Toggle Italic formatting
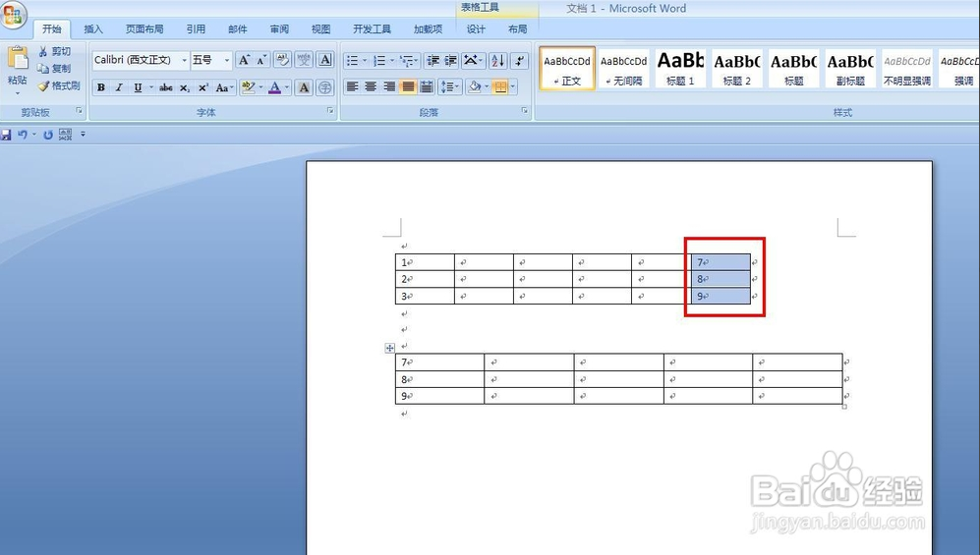Viewport: 980px width, 555px height. (119, 87)
